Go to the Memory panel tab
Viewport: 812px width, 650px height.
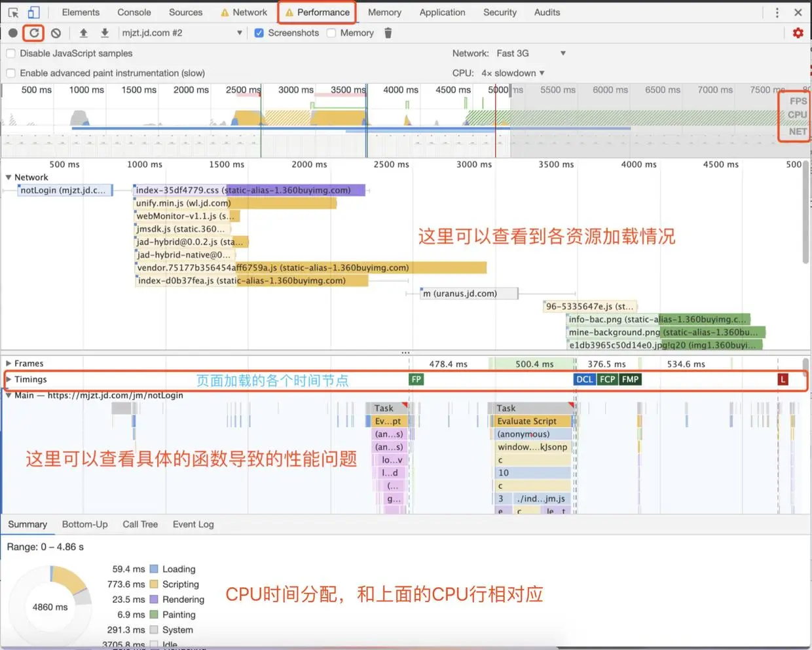click(x=384, y=12)
